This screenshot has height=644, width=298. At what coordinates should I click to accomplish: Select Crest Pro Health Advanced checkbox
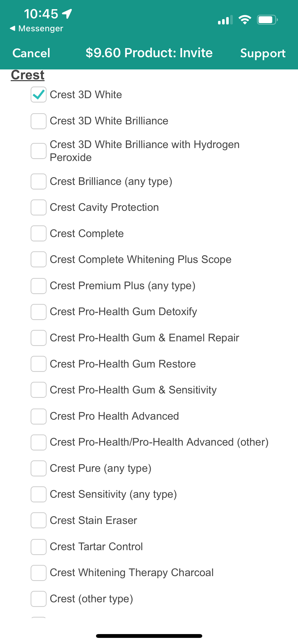(38, 416)
